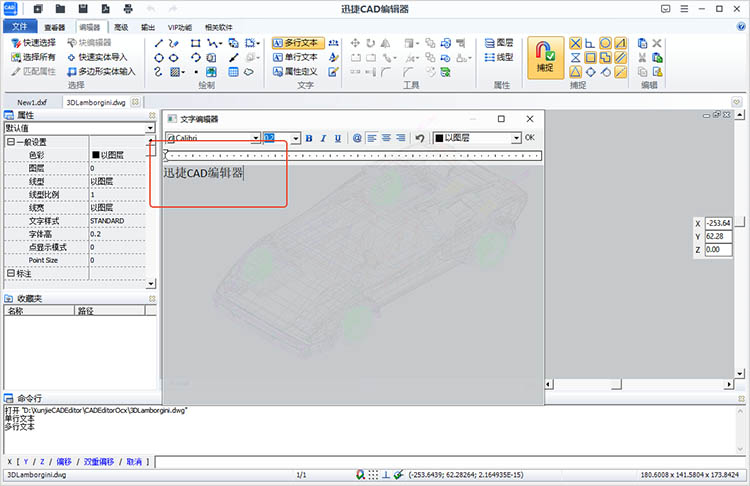The height and width of the screenshot is (486, 750).
Task: Toggle the triangle snap mode
Action: 575,72
